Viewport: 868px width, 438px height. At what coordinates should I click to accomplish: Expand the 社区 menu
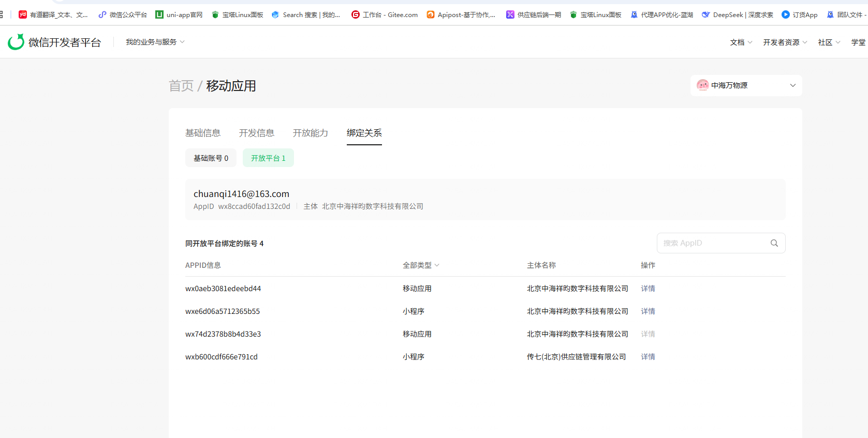coord(829,42)
